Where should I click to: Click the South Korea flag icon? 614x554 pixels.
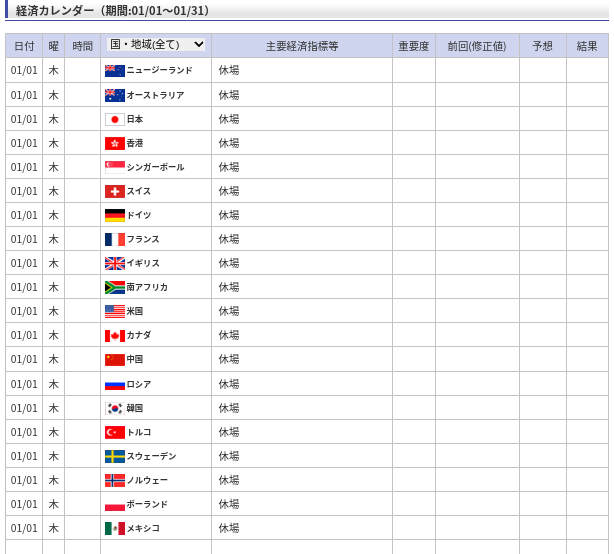click(x=114, y=408)
